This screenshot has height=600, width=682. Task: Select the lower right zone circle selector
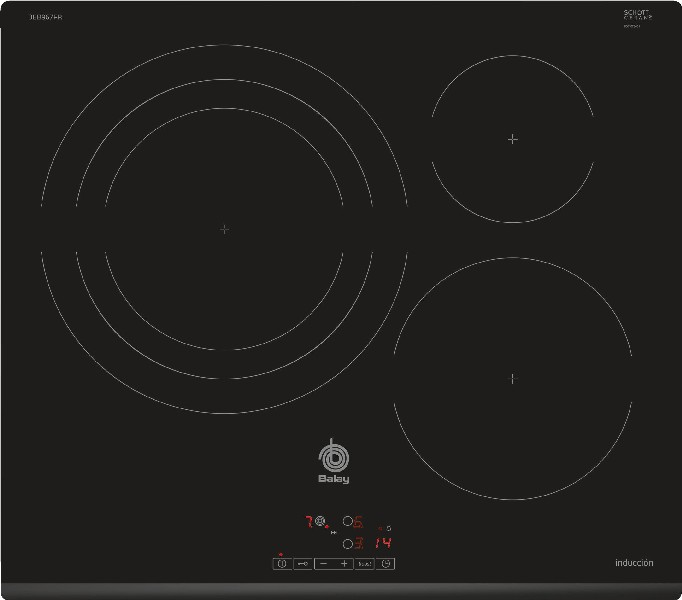click(x=347, y=544)
